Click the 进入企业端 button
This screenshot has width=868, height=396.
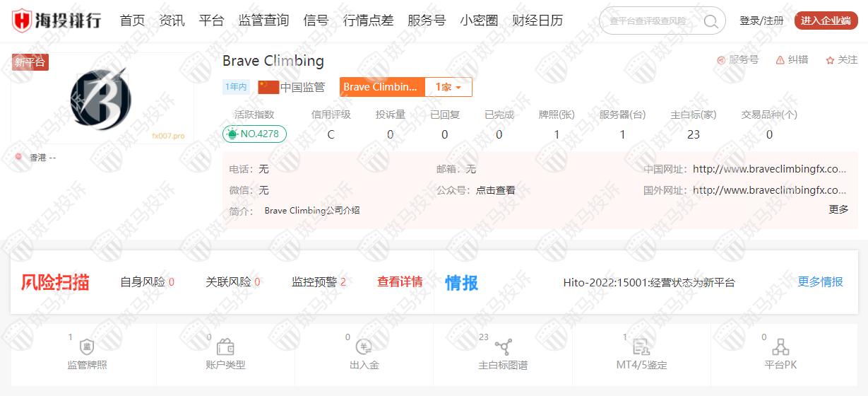[x=826, y=21]
